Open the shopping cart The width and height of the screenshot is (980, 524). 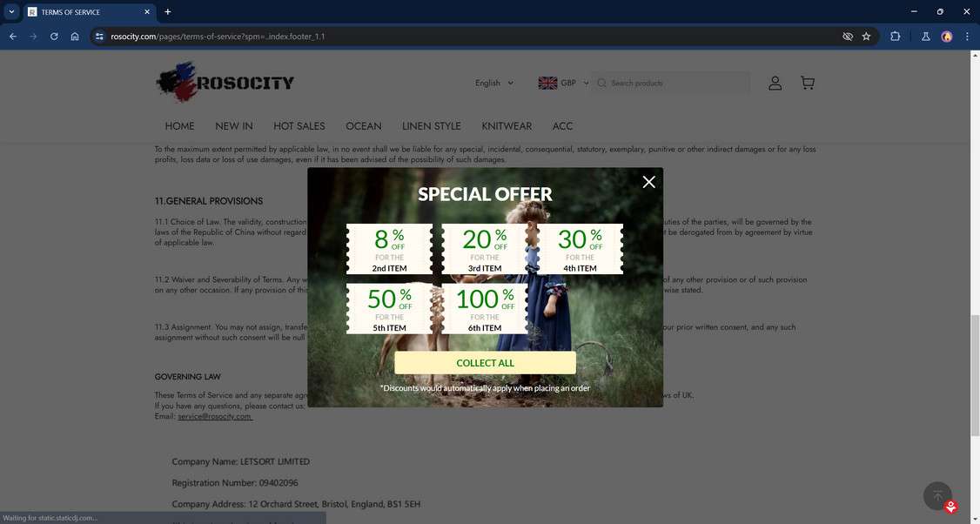tap(807, 83)
